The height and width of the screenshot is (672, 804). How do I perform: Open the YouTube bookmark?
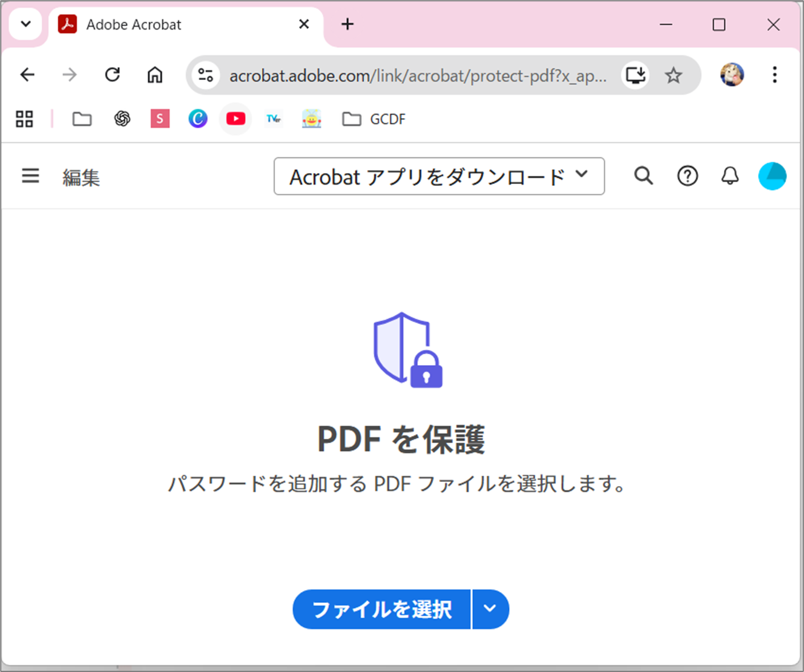pyautogui.click(x=236, y=119)
